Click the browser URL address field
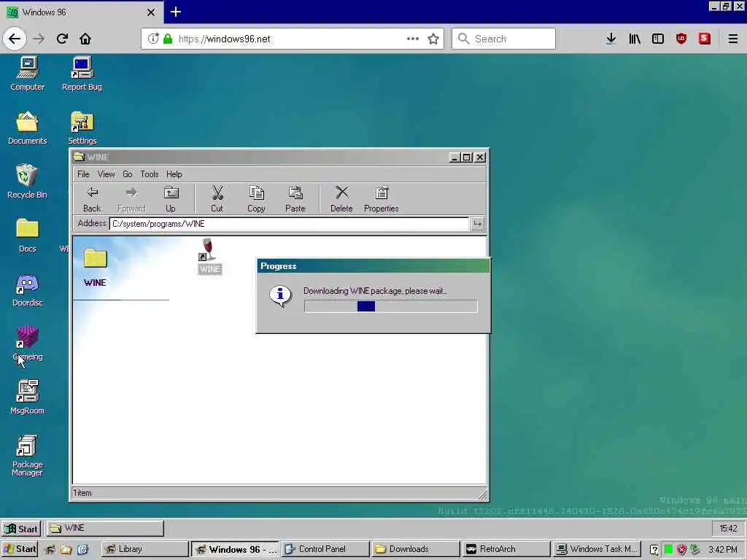The image size is (747, 560). [x=292, y=39]
